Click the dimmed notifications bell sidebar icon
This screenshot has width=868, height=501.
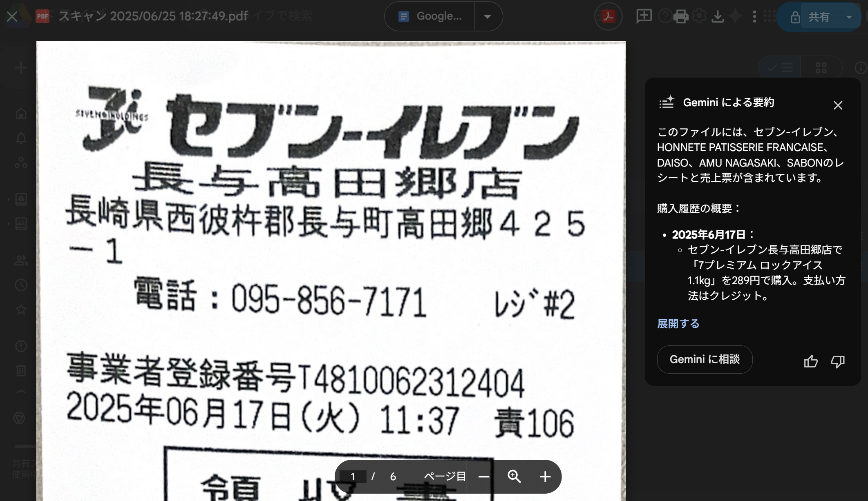(x=21, y=138)
